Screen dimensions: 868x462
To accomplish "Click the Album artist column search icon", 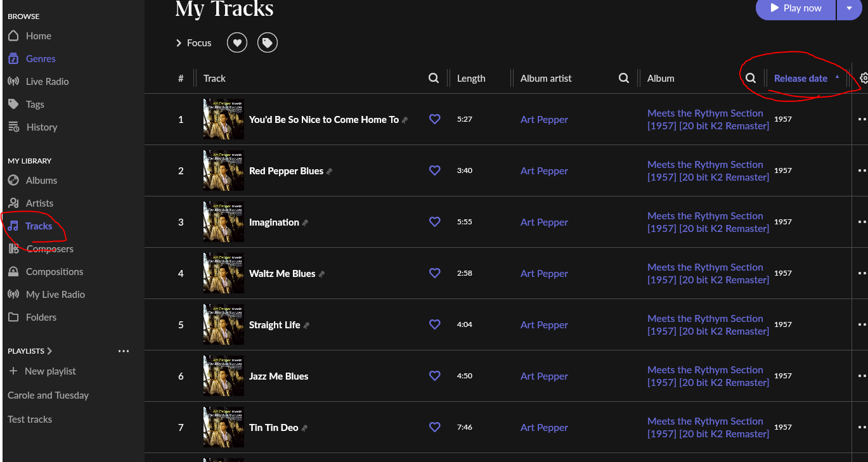I will pyautogui.click(x=624, y=79).
